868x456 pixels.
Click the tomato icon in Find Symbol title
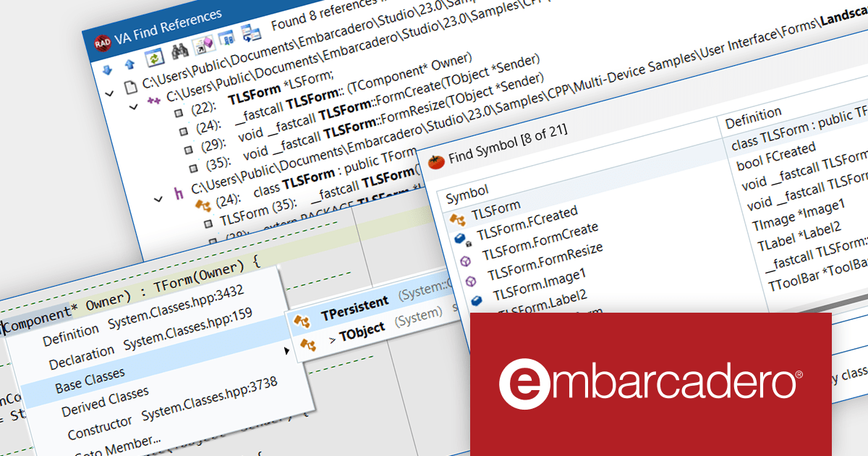(x=435, y=162)
